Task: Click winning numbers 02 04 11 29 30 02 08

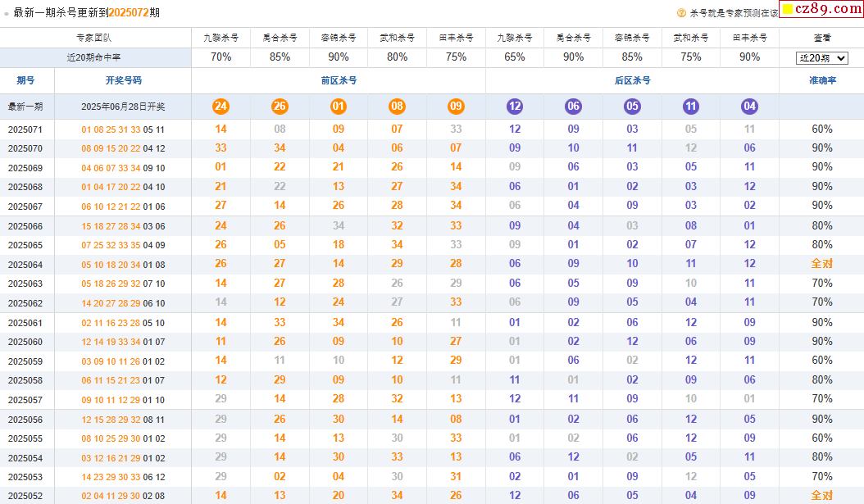Action: [x=123, y=497]
